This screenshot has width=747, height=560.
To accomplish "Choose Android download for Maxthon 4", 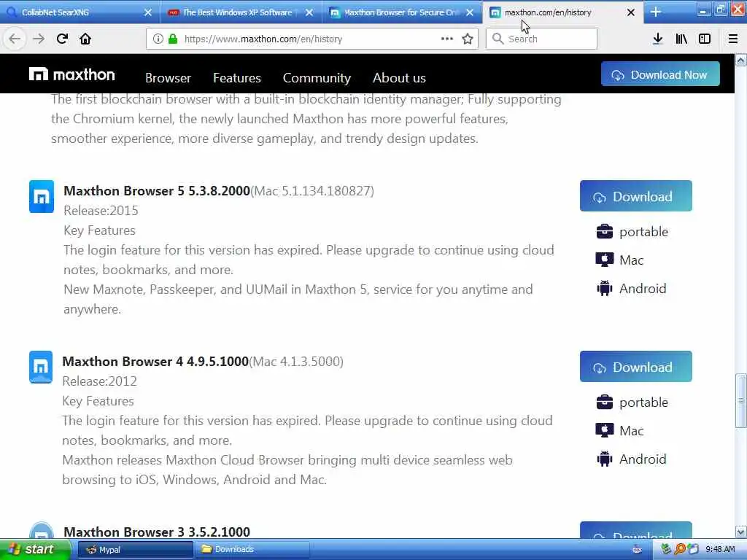I will tap(631, 459).
